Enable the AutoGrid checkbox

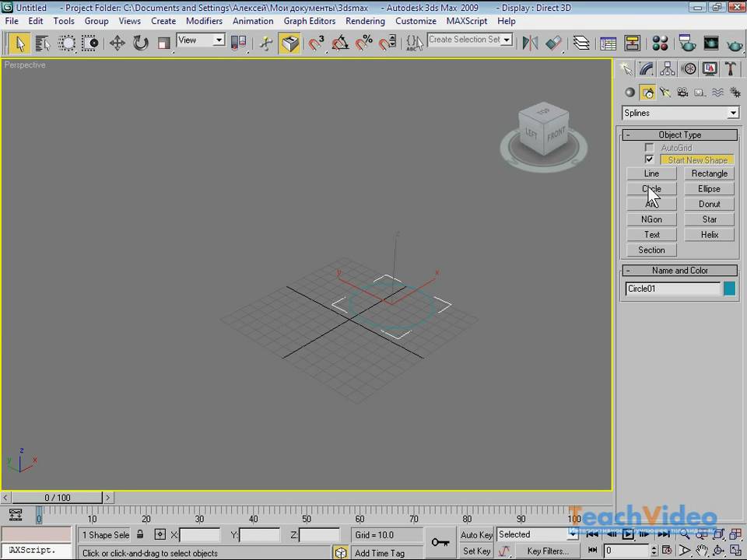649,148
